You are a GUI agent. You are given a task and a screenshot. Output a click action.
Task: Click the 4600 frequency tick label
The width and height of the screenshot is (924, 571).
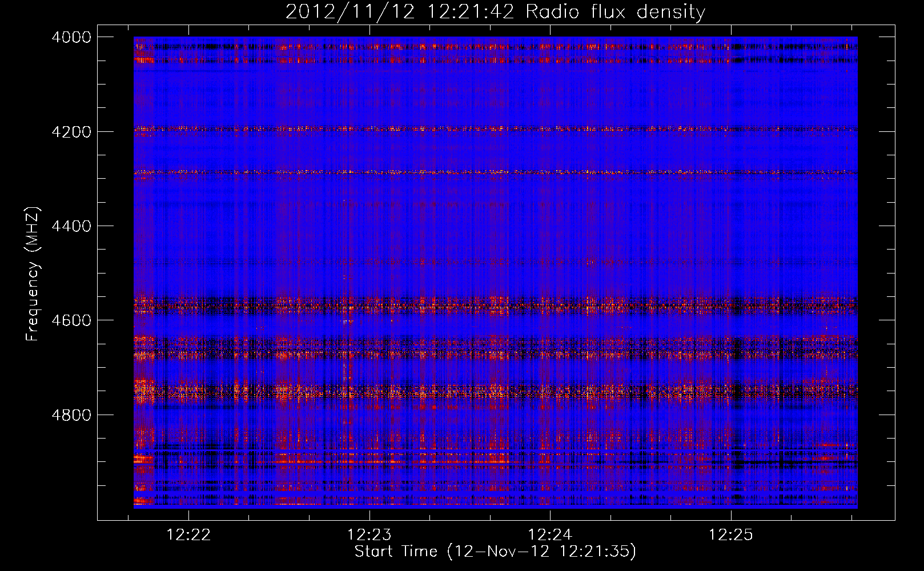[71, 320]
